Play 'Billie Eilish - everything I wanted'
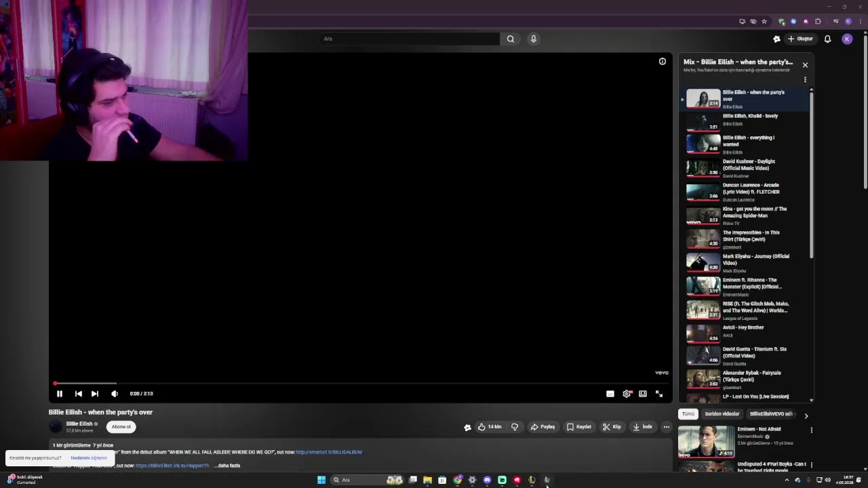This screenshot has height=488, width=868. point(745,144)
